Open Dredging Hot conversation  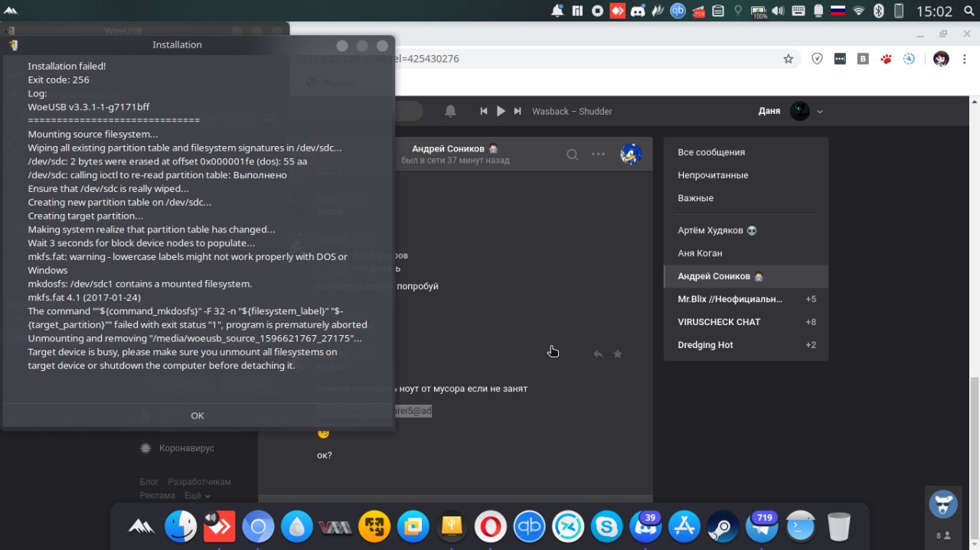[x=746, y=345]
